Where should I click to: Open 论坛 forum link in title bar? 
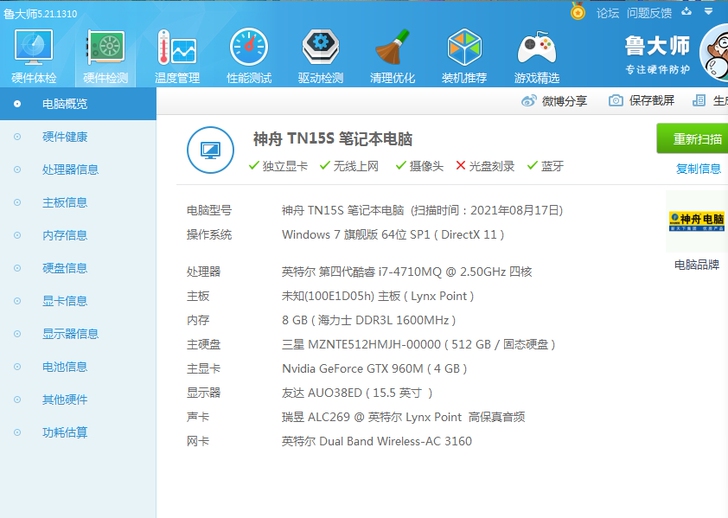point(608,13)
